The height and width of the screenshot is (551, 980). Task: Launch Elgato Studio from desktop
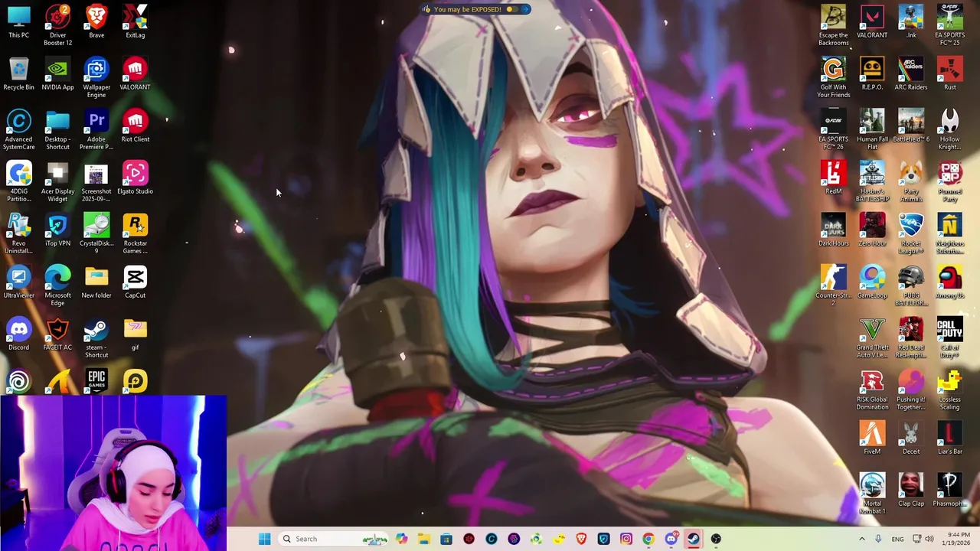click(135, 178)
